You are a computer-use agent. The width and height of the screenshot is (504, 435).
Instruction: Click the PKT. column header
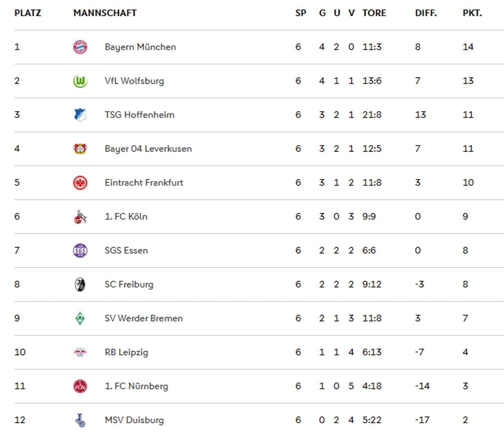click(x=472, y=13)
